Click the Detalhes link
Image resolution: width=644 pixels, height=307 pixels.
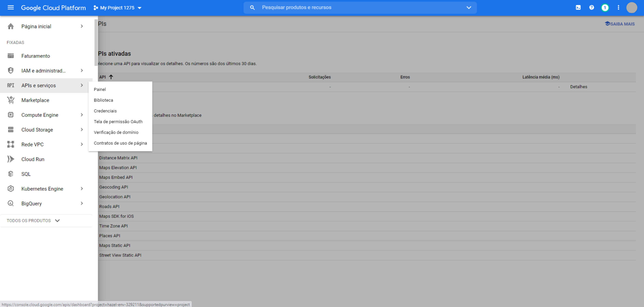pos(578,87)
